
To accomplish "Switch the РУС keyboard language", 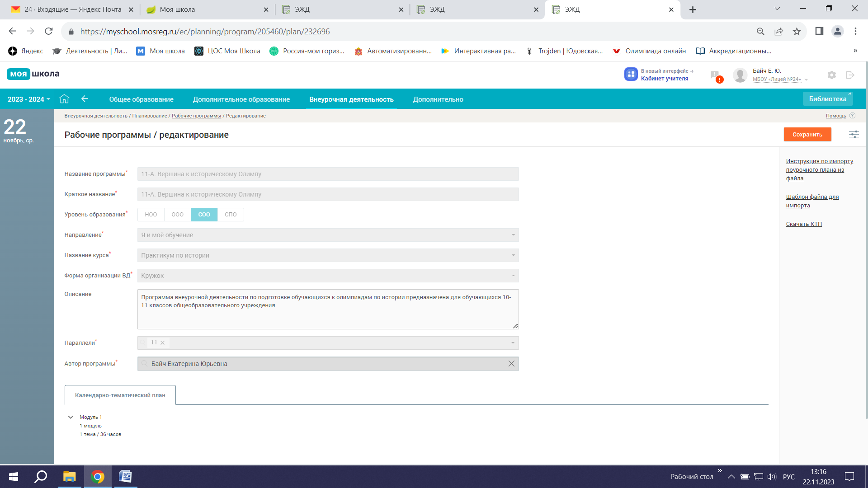I will pyautogui.click(x=789, y=477).
